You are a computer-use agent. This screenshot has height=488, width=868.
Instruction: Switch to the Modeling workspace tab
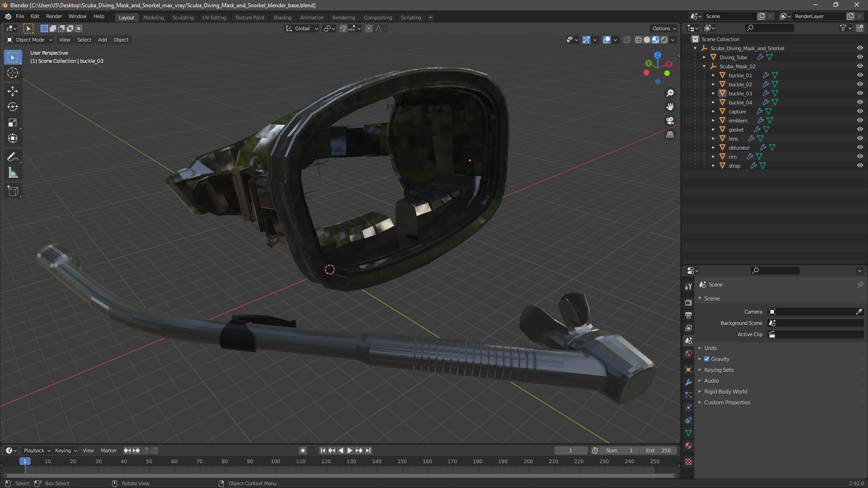153,18
